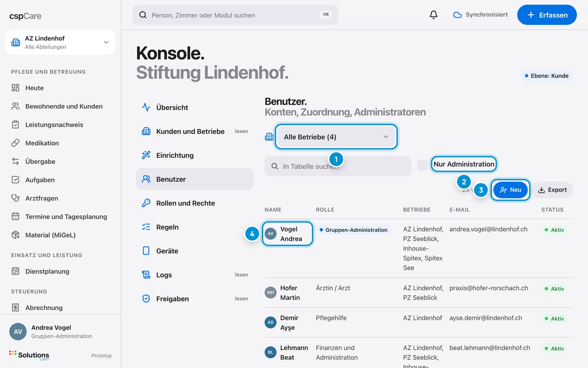Click the Synchronisiert cloud status
This screenshot has height=368, width=588.
point(480,15)
